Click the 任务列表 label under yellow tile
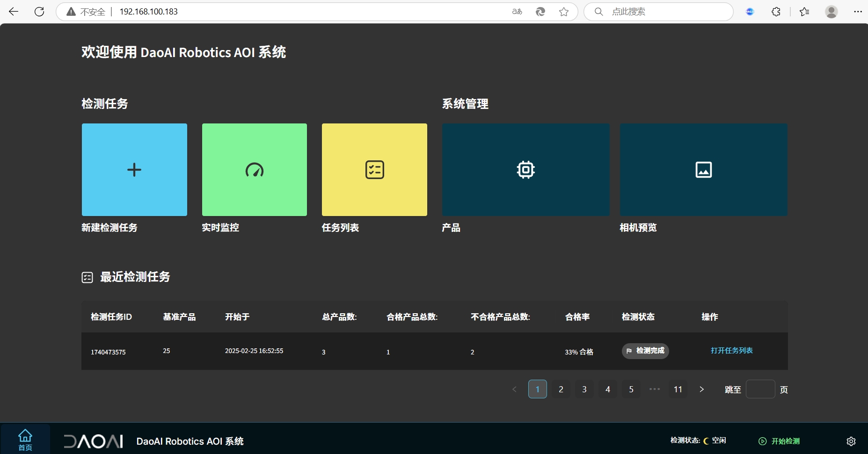Image resolution: width=868 pixels, height=454 pixels. point(340,228)
